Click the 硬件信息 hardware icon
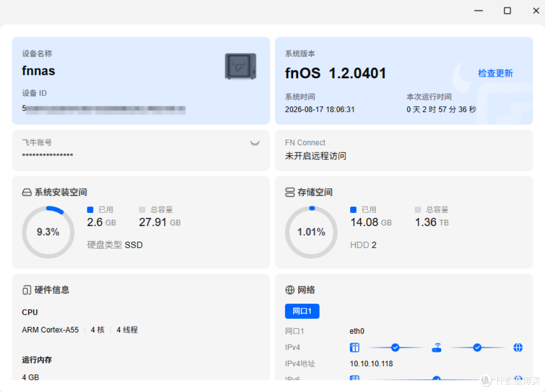 pyautogui.click(x=27, y=290)
